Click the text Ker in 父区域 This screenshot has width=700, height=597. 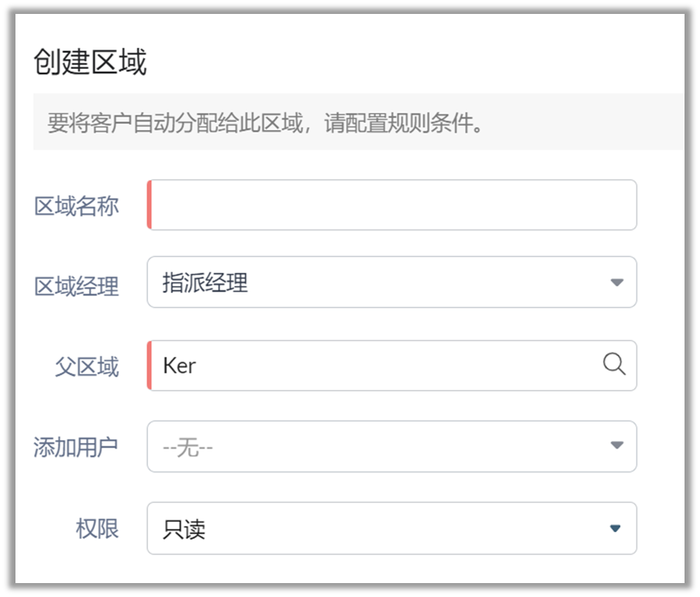pos(179,366)
